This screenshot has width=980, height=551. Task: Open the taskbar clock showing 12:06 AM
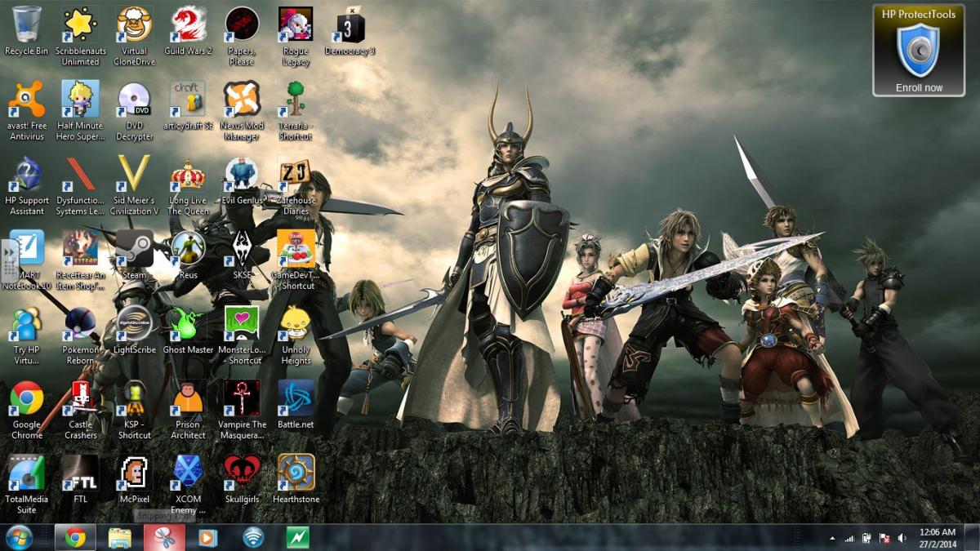click(938, 538)
